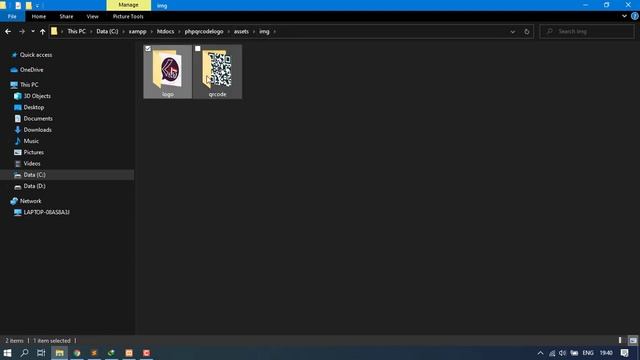
Task: Click the address bar folder icon
Action: tap(54, 31)
